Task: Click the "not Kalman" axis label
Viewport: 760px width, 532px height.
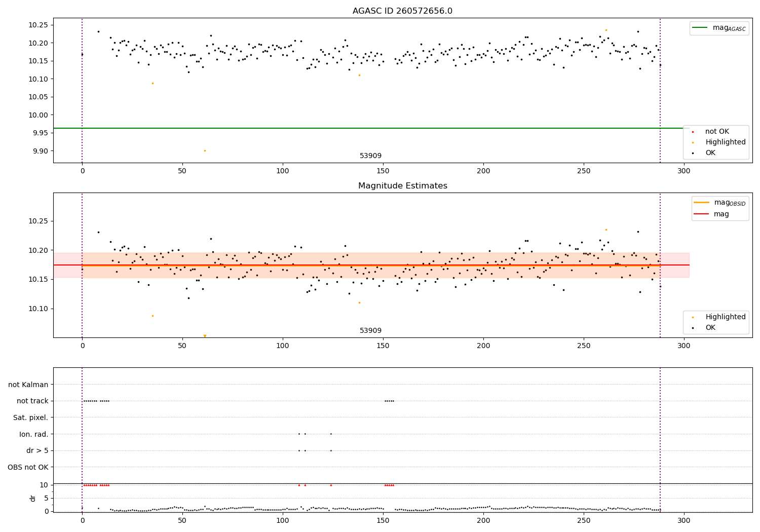Action: coord(28,385)
